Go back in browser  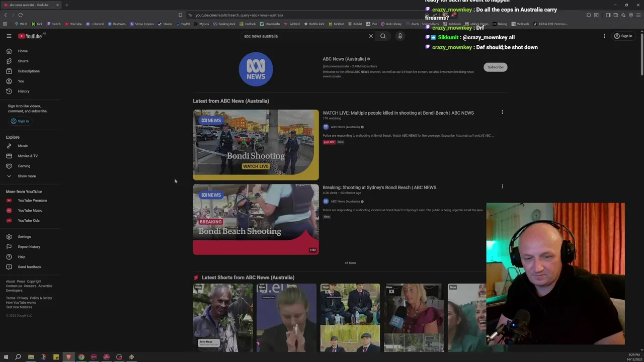[6, 15]
